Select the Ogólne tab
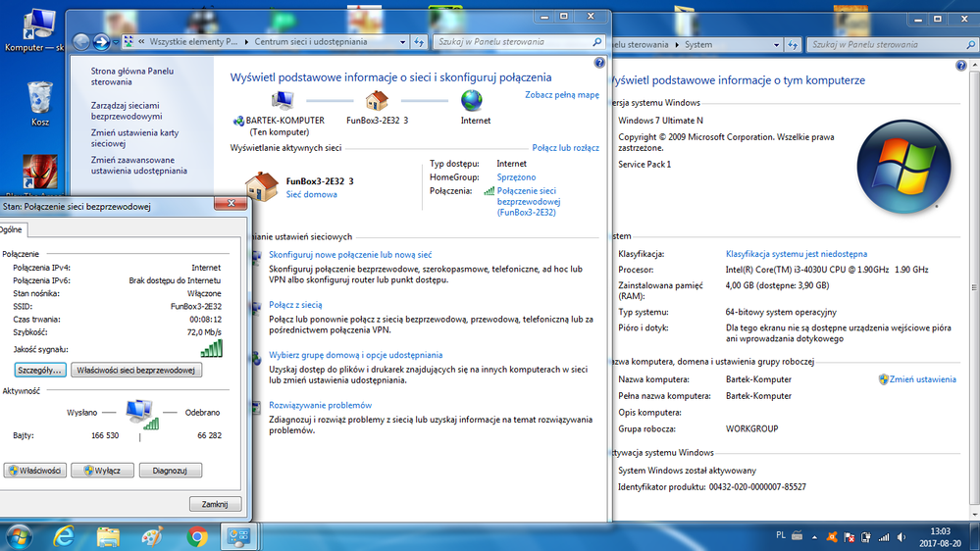980x551 pixels. (x=12, y=229)
